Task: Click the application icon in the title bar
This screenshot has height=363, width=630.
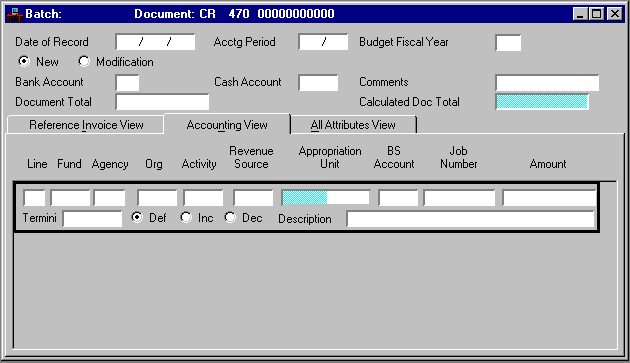Action: 14,14
